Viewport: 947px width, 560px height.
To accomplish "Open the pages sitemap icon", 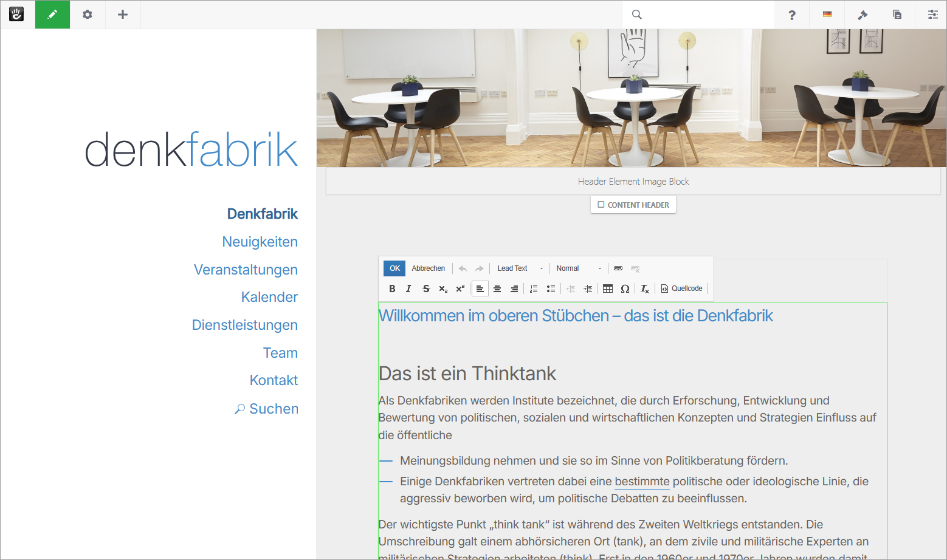I will [x=897, y=15].
